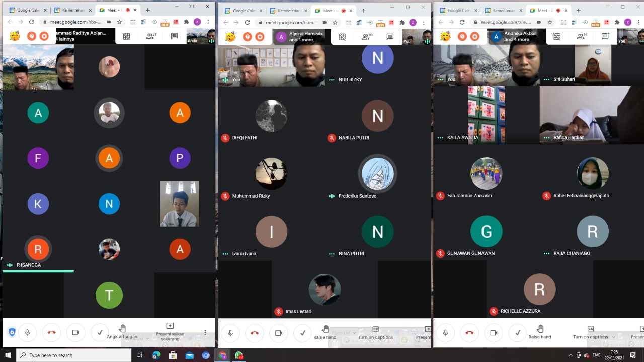Hang up the call beside the blue shield

click(x=51, y=332)
